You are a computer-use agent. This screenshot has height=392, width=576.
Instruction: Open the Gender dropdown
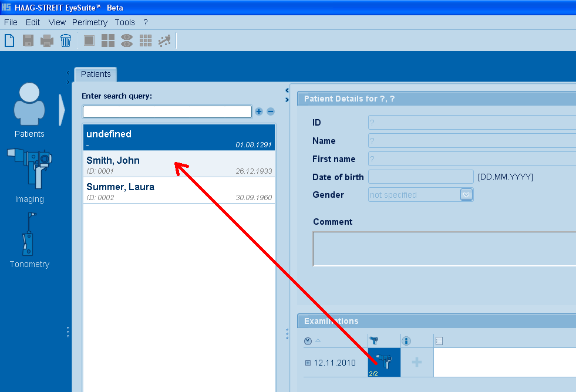[466, 195]
